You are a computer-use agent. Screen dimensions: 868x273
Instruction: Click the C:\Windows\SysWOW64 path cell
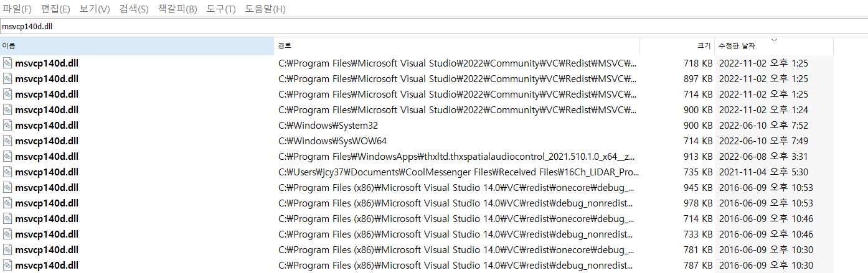click(x=333, y=141)
